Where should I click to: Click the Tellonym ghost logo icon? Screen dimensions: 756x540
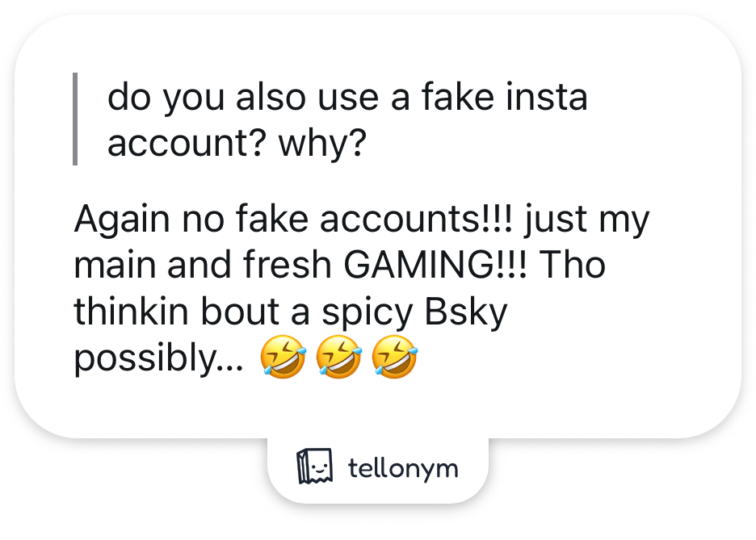(x=315, y=467)
